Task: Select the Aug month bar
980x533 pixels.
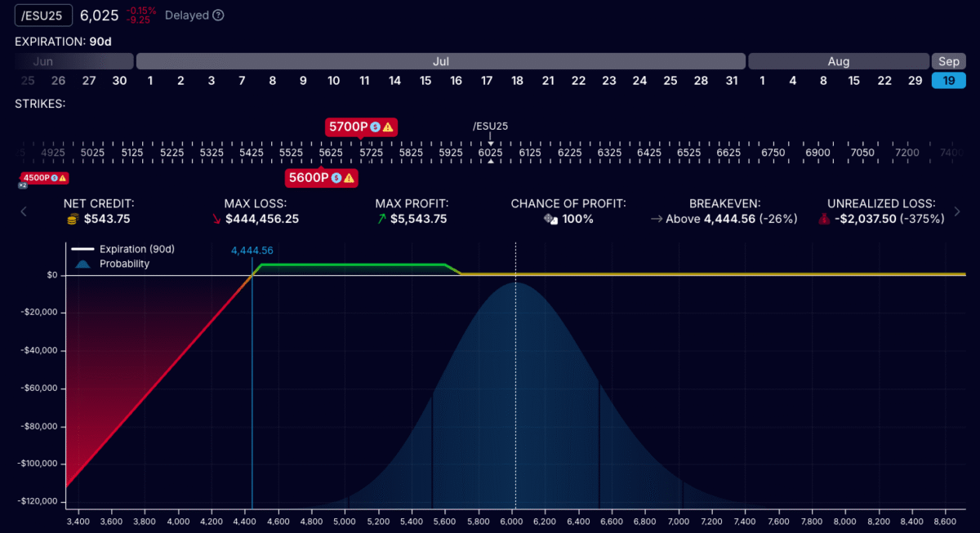Action: 839,61
